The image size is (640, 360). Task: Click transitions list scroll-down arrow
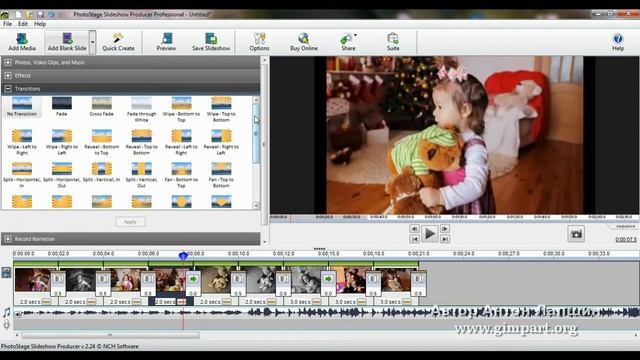click(256, 206)
